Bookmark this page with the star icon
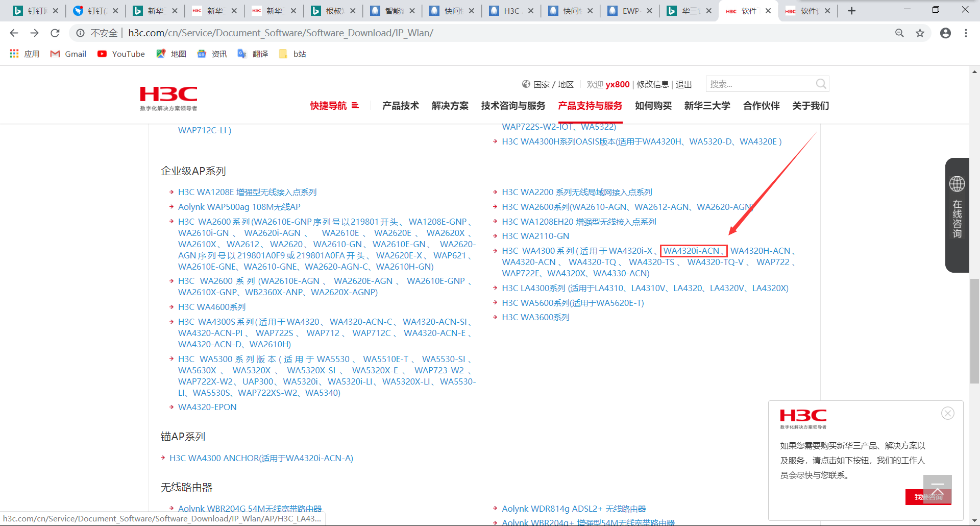The height and width of the screenshot is (526, 980). click(x=920, y=33)
